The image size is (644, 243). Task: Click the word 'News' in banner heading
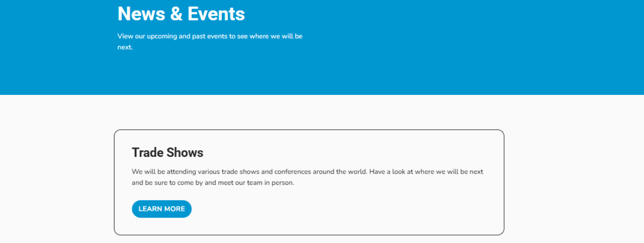[140, 13]
